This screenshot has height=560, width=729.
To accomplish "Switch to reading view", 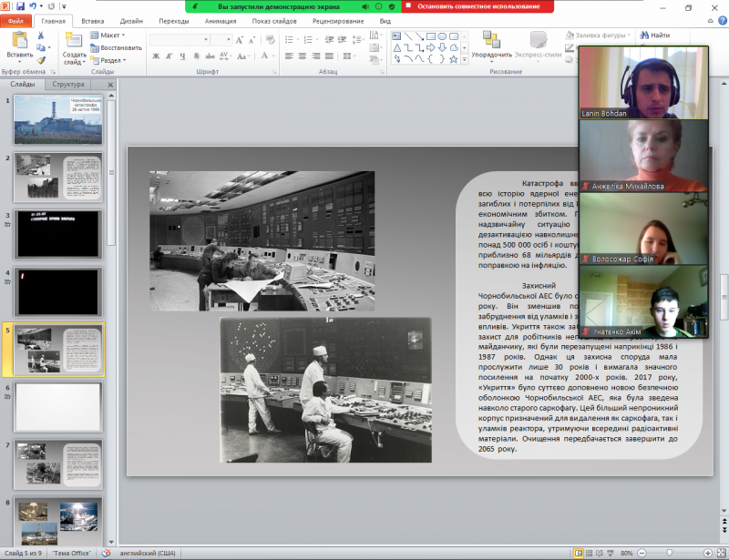I will coord(600,553).
